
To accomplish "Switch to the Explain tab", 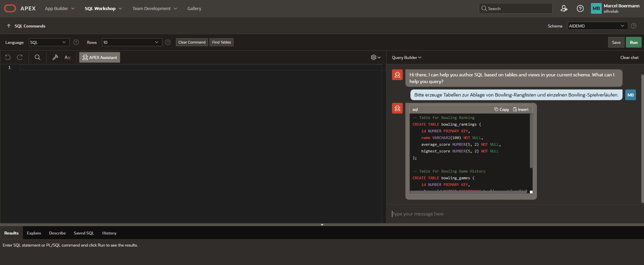I will 34,233.
